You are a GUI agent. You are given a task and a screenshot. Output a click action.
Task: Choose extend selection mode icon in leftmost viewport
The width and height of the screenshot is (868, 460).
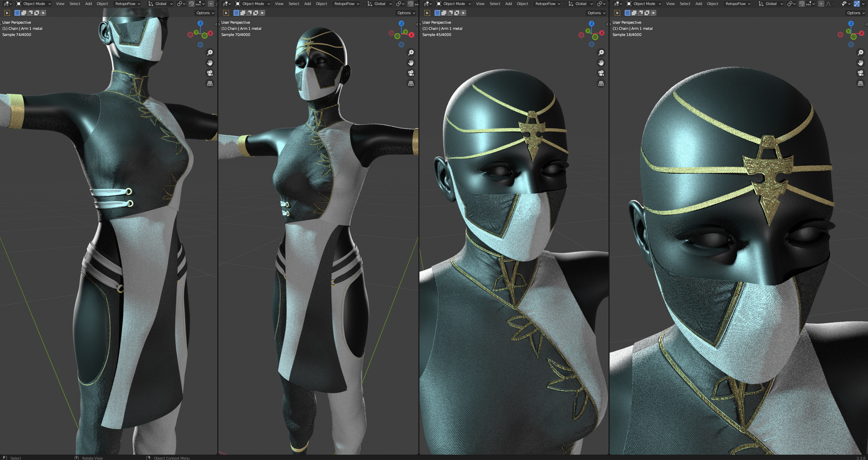(x=24, y=13)
